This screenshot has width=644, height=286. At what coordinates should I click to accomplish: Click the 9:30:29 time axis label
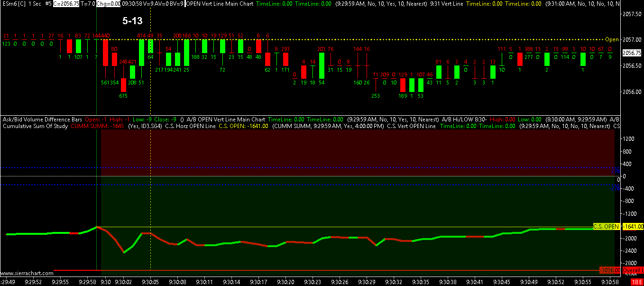coord(367,282)
